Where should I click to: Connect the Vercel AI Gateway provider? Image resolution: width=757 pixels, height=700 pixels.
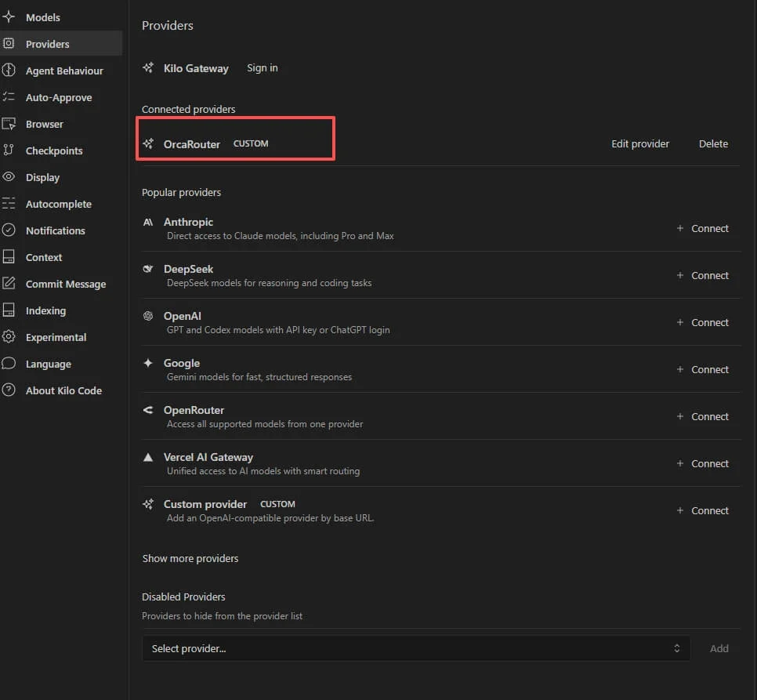point(703,463)
